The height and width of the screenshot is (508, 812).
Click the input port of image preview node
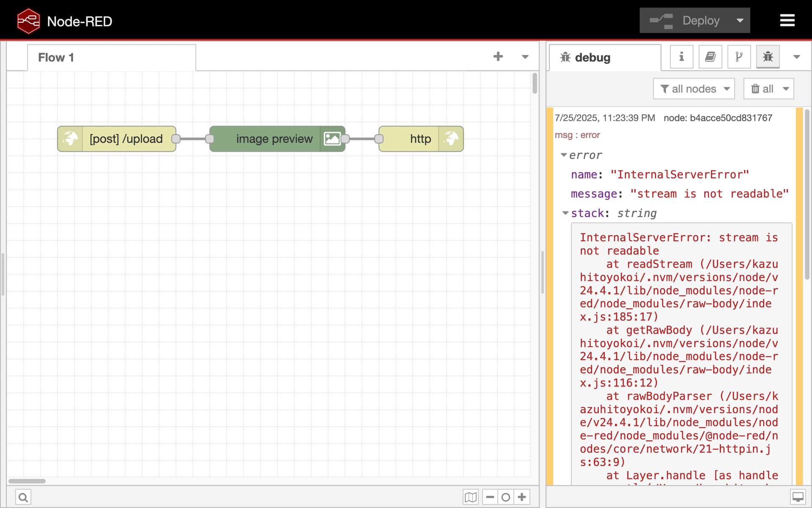[x=210, y=138]
